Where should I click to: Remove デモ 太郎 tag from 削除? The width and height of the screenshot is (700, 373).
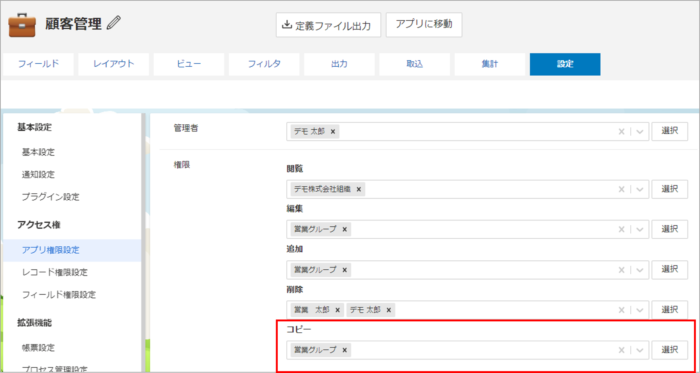coord(389,310)
